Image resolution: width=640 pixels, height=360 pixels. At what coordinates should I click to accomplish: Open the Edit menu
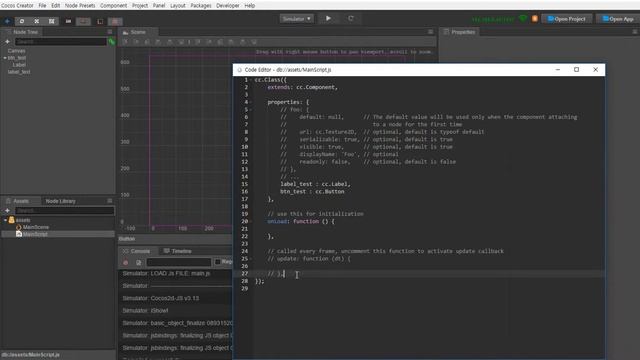click(x=56, y=6)
